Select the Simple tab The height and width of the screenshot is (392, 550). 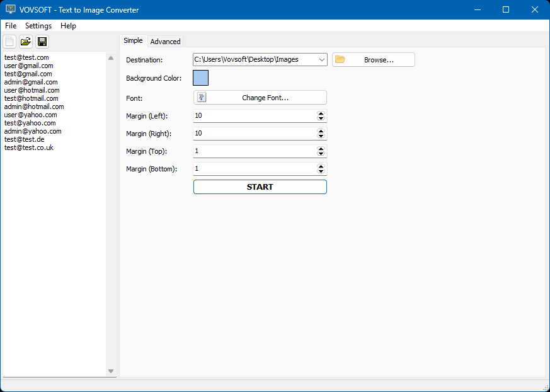point(133,40)
